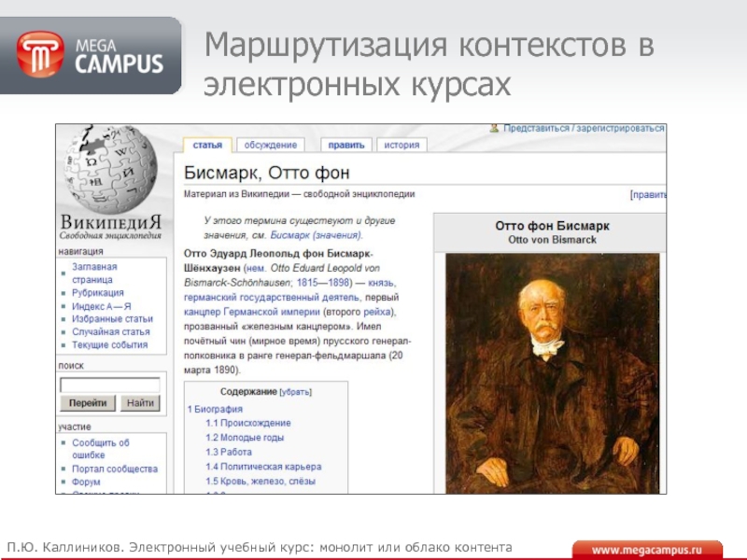Open Рубрикация in navigation
The height and width of the screenshot is (560, 747).
pos(98,293)
